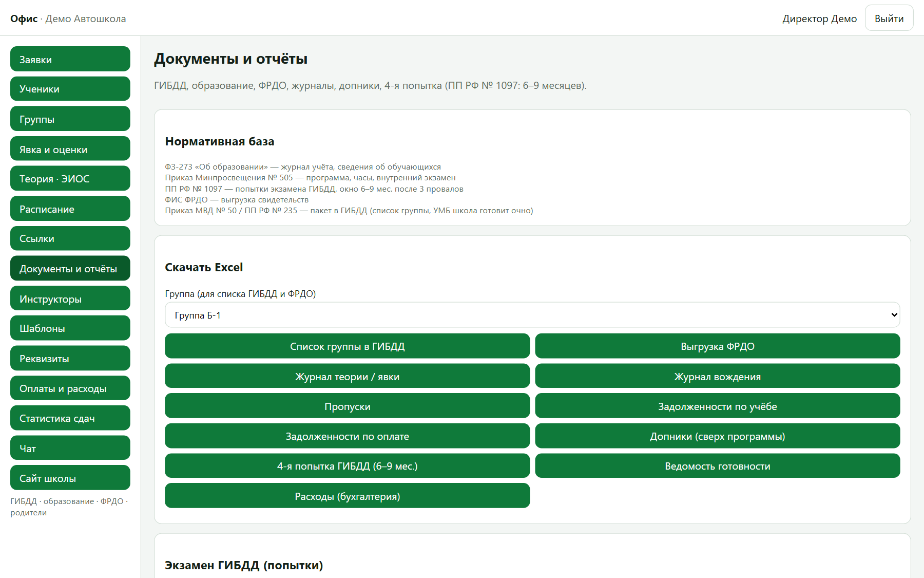This screenshot has width=924, height=578.
Task: Go to Сайт школы in sidebar
Action: pyautogui.click(x=70, y=478)
